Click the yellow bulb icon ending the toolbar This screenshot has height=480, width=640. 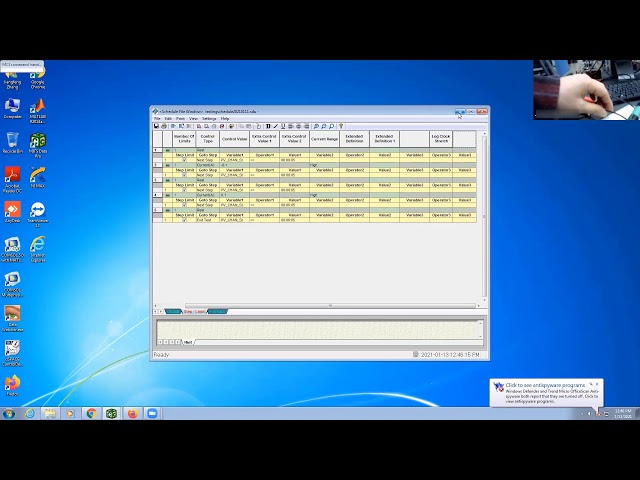pos(341,126)
